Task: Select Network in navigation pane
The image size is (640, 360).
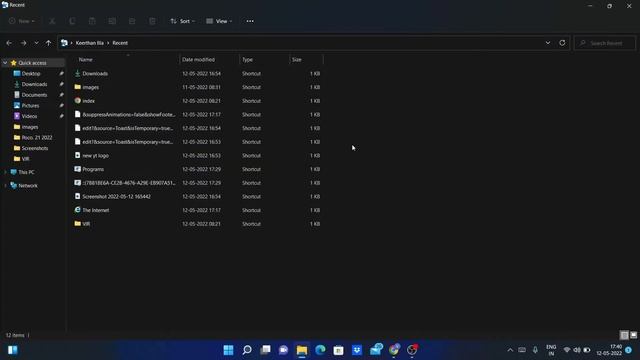Action: [x=28, y=186]
